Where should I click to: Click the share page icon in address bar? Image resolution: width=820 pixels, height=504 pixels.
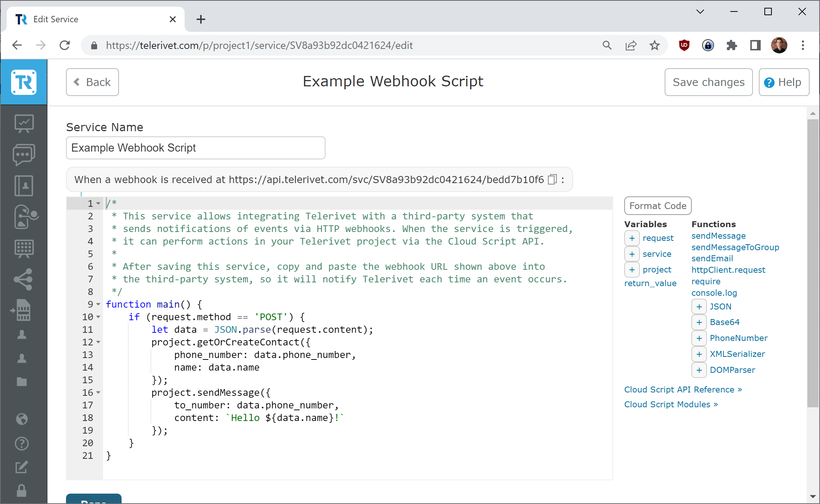[x=631, y=45]
